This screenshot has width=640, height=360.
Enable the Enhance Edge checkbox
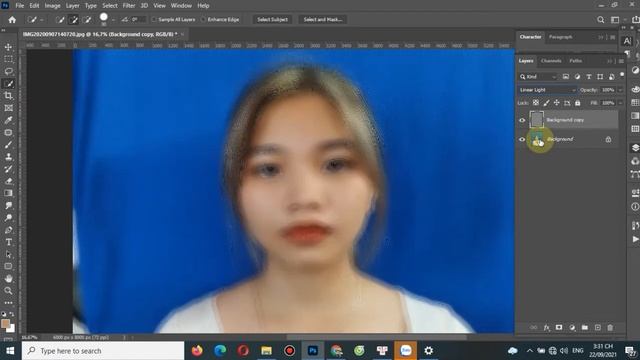[203, 20]
